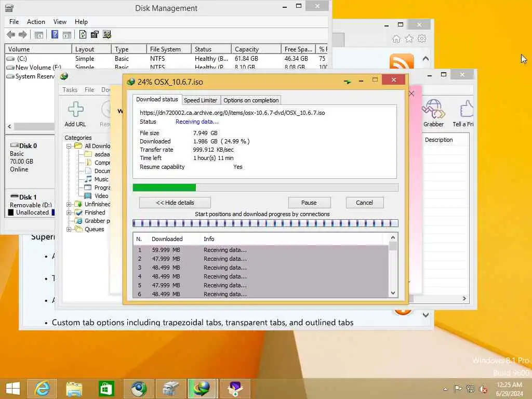The height and width of the screenshot is (399, 532).
Task: Click the browser Home icon
Action: [396, 38]
